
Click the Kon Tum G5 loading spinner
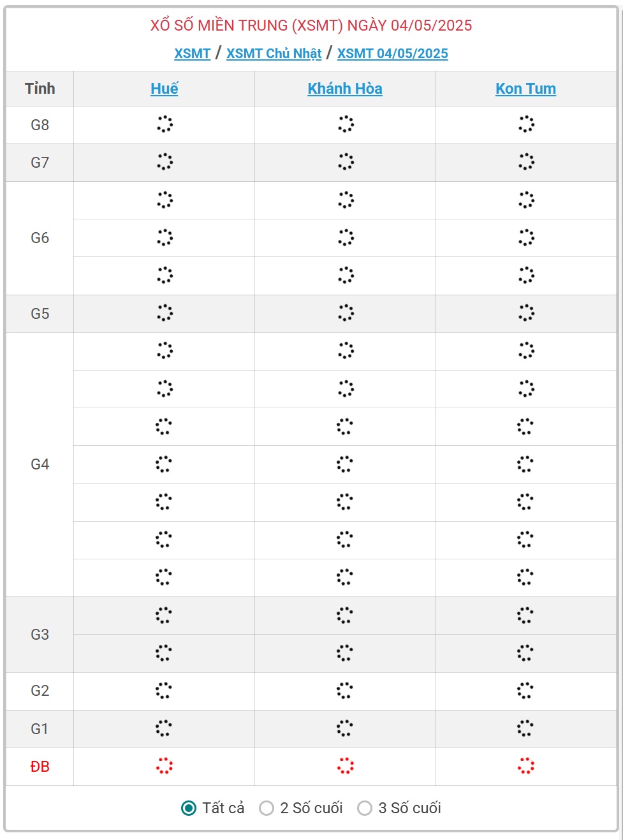tap(526, 313)
